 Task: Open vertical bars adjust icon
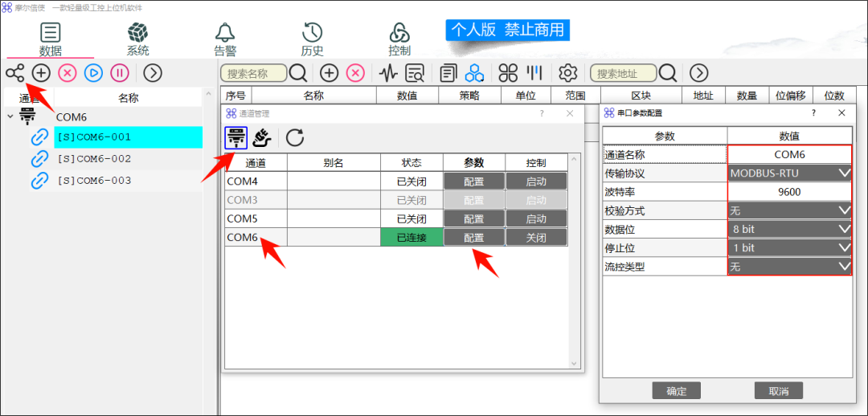534,73
